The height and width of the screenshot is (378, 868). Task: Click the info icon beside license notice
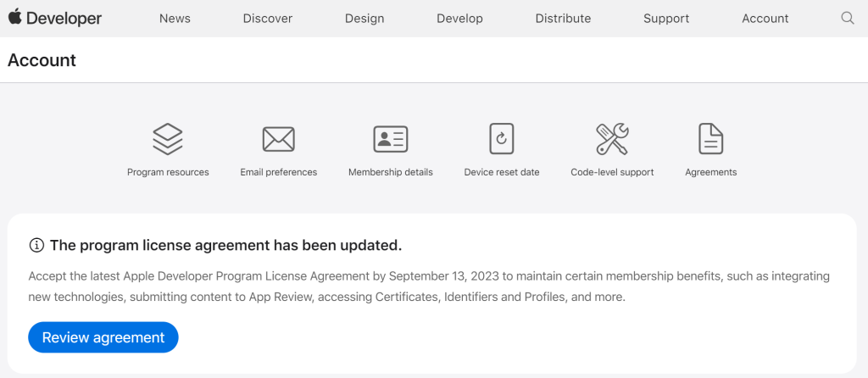[36, 246]
